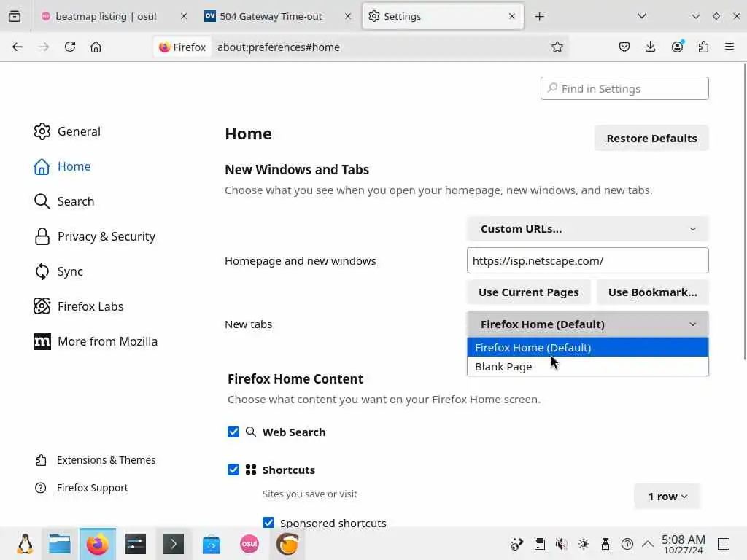Open More from Mozilla category

96,341
